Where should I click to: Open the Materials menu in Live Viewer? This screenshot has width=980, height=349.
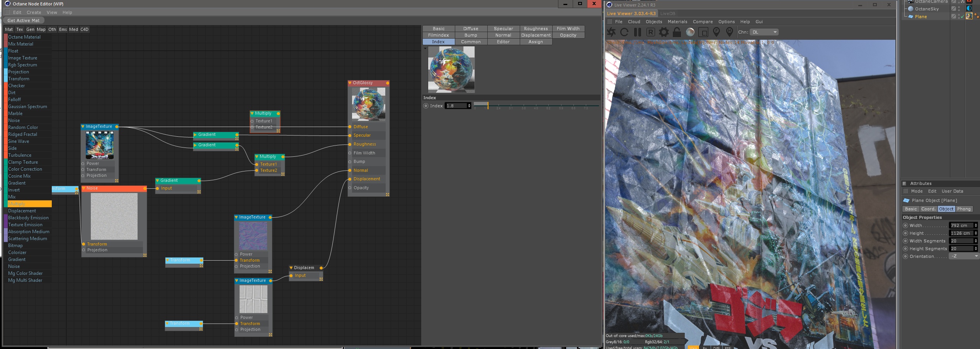point(677,22)
